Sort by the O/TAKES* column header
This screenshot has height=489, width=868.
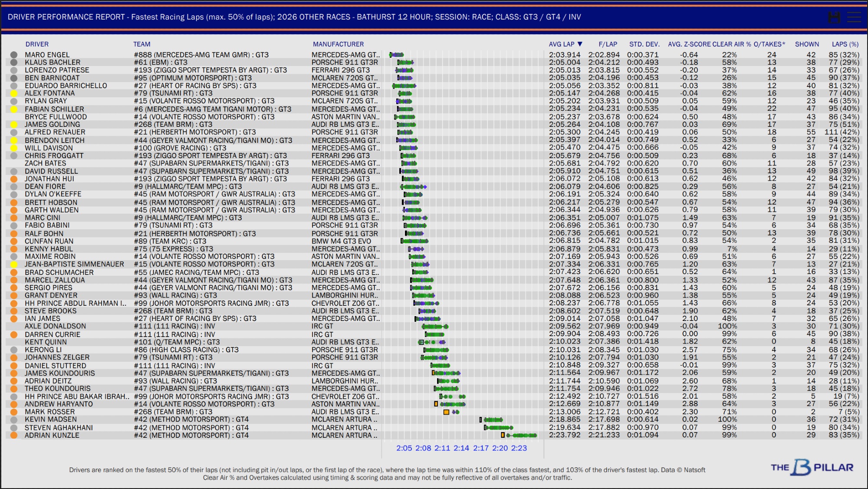(x=769, y=44)
